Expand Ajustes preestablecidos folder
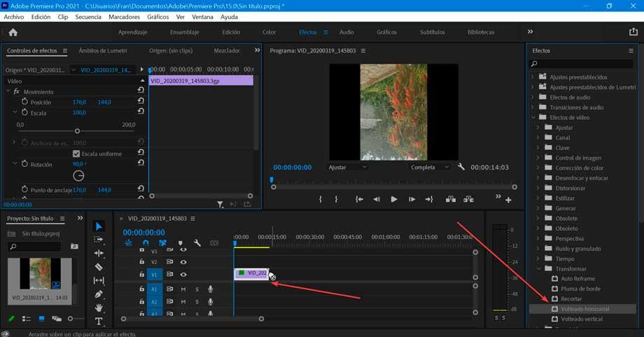Screen dimensions: 644x337 532,76
